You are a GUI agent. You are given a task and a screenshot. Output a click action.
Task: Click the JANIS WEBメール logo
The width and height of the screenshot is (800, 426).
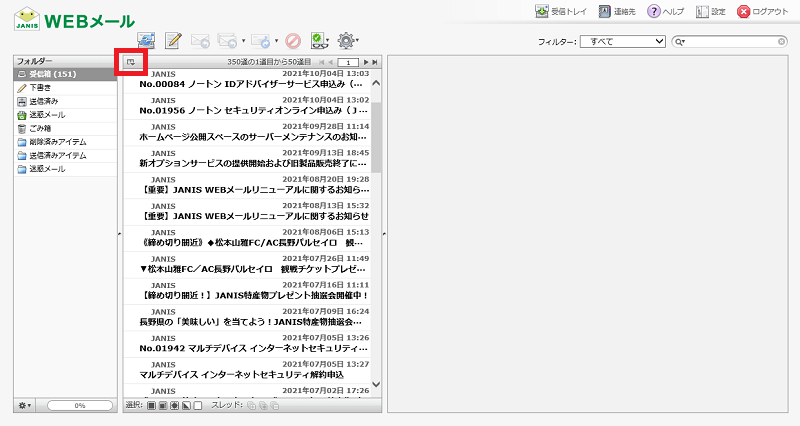click(74, 19)
